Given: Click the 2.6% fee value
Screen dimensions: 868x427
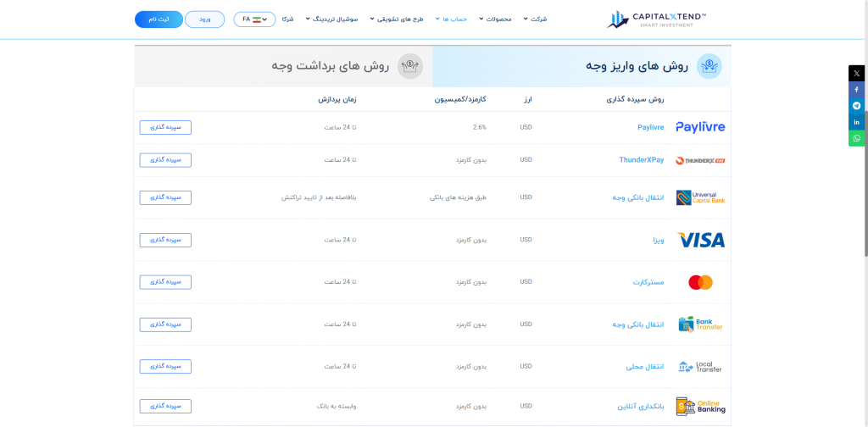Looking at the screenshot, I should (x=480, y=127).
